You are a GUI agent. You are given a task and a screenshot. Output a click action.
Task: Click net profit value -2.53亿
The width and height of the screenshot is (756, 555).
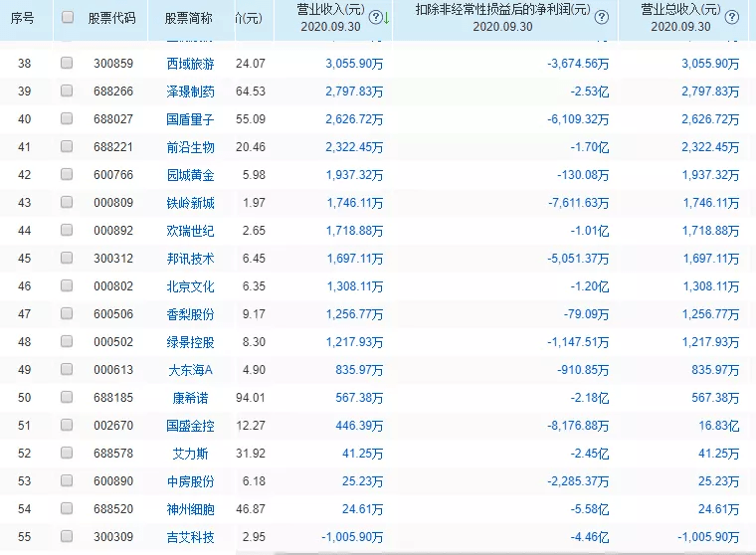pyautogui.click(x=589, y=92)
